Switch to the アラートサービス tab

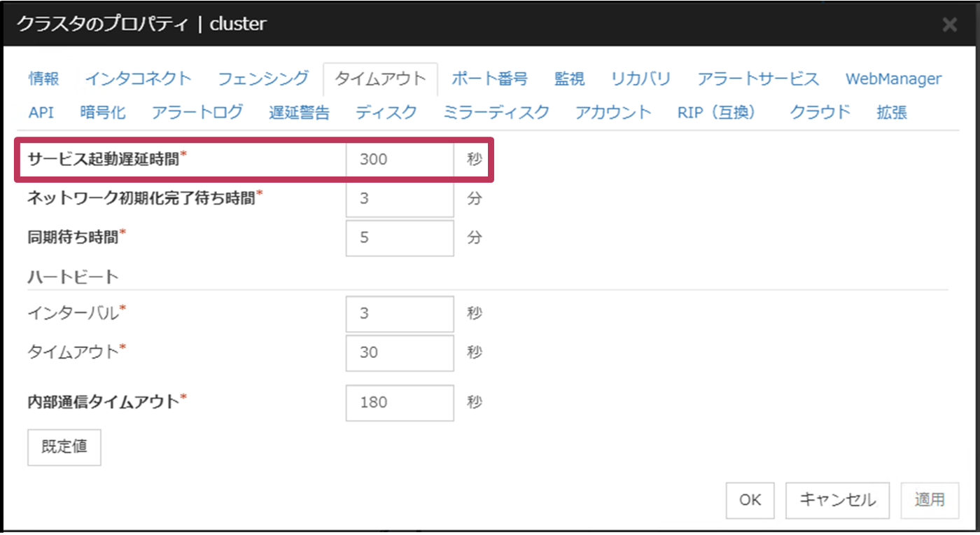(x=757, y=78)
